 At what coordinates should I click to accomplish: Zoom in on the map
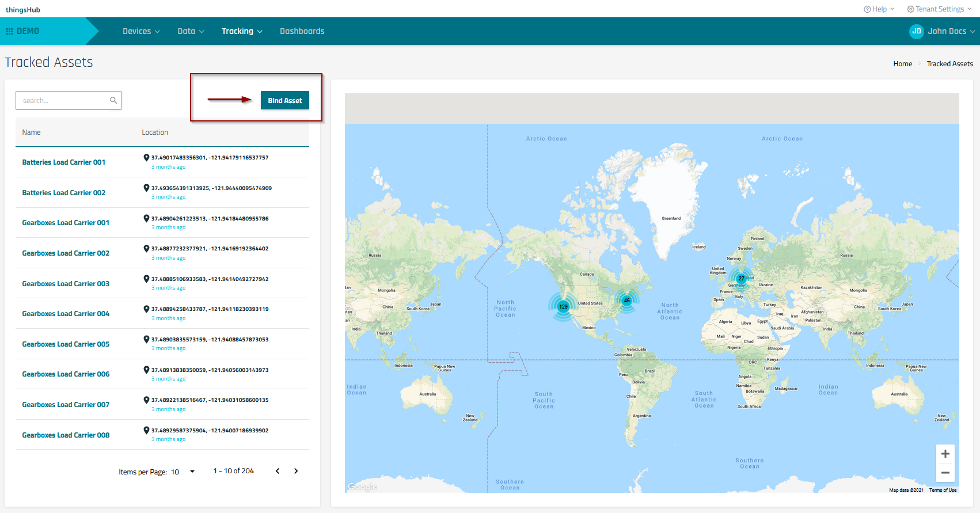pos(945,454)
